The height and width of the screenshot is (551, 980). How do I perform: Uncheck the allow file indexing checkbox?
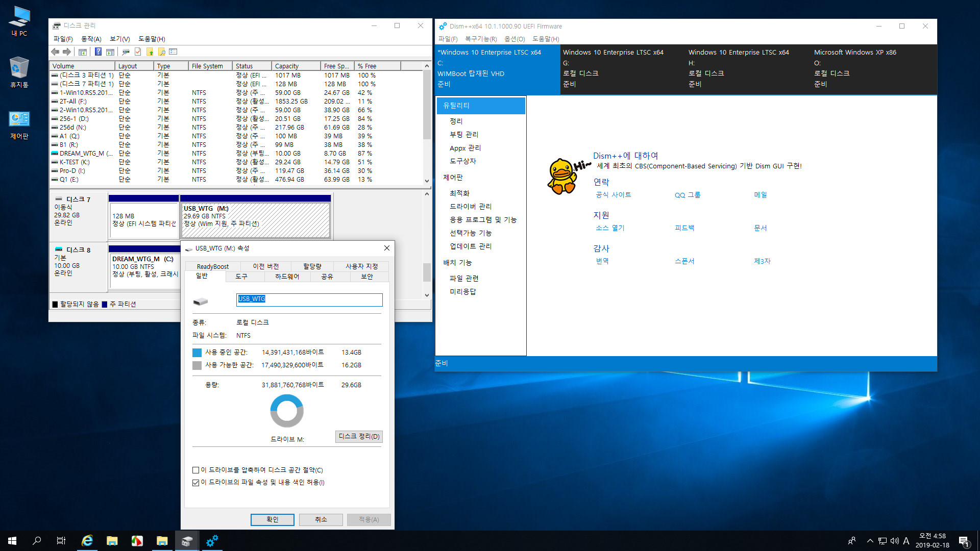[x=195, y=483]
